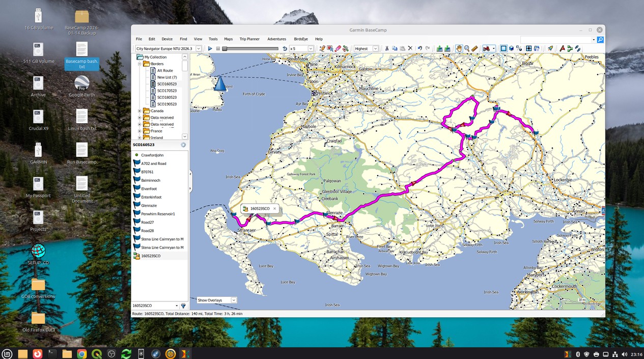Select the Enterkinfoot waypoint

pyautogui.click(x=152, y=197)
